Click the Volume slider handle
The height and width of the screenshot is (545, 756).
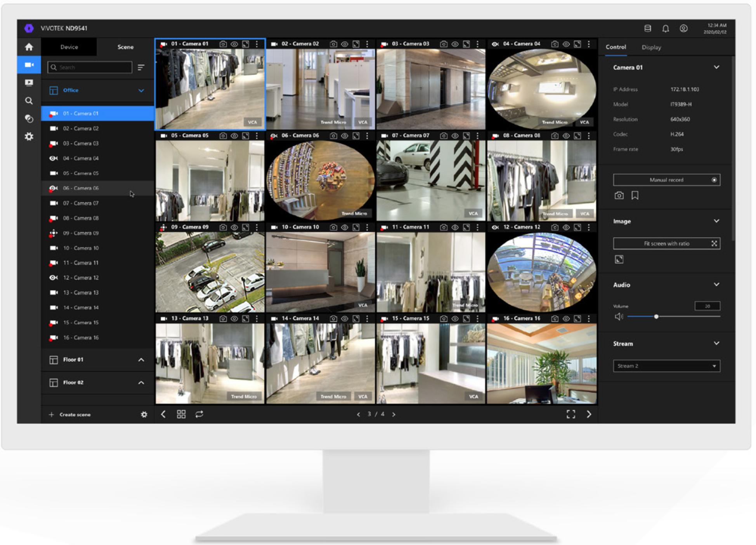[656, 317]
